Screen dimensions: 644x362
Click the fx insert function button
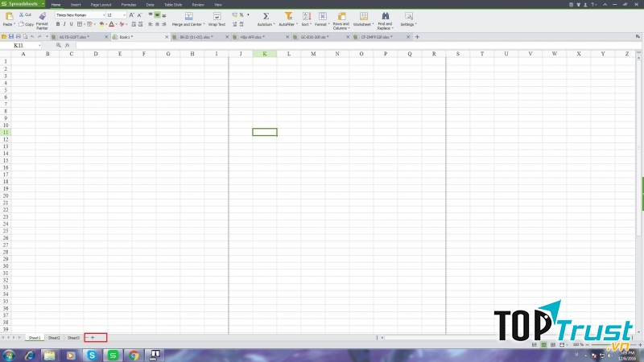pyautogui.click(x=68, y=46)
